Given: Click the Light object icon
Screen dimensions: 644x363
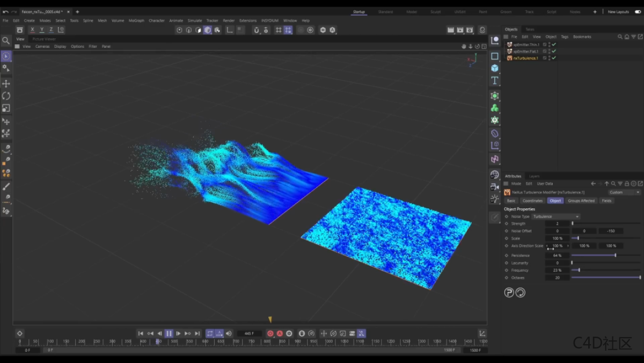Looking at the screenshot, I should click(495, 199).
